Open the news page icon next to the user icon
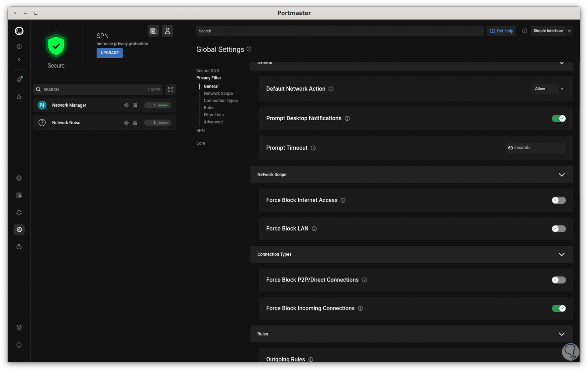588x371 pixels. [x=153, y=31]
